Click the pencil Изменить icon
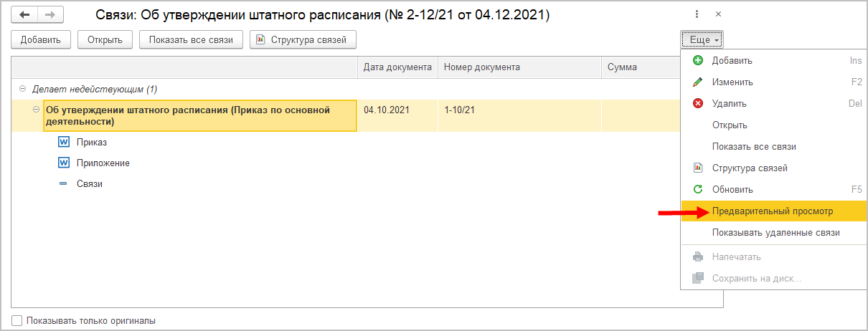Viewport: 868px width, 331px height. point(698,82)
